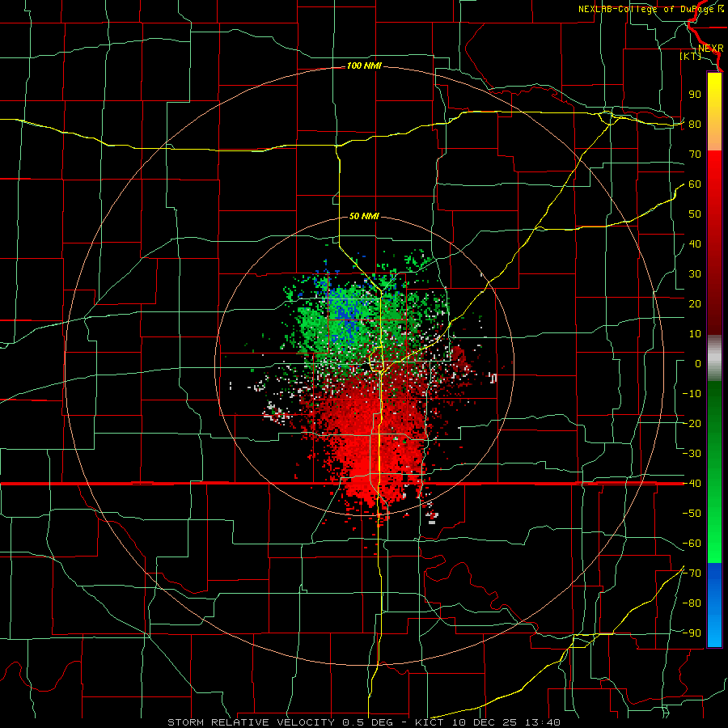Viewport: 728px width, 728px height.
Task: Click the positive 70 scale value
Action: click(x=695, y=154)
